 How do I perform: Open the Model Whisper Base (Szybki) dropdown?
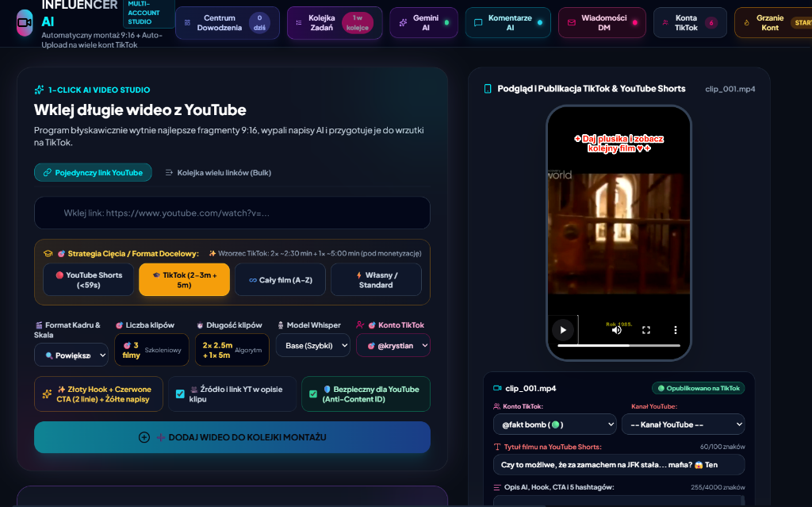tap(312, 345)
